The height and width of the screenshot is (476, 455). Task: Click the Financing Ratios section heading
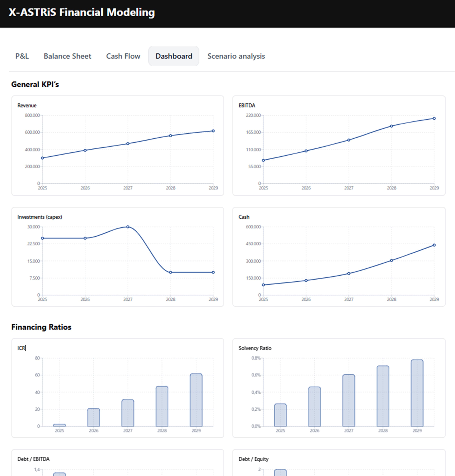click(x=41, y=327)
